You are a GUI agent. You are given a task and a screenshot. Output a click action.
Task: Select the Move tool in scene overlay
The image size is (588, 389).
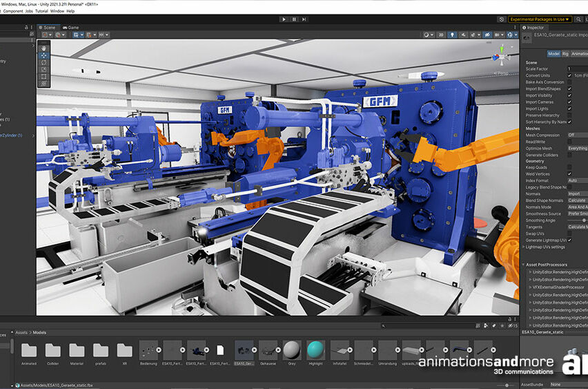[x=44, y=55]
